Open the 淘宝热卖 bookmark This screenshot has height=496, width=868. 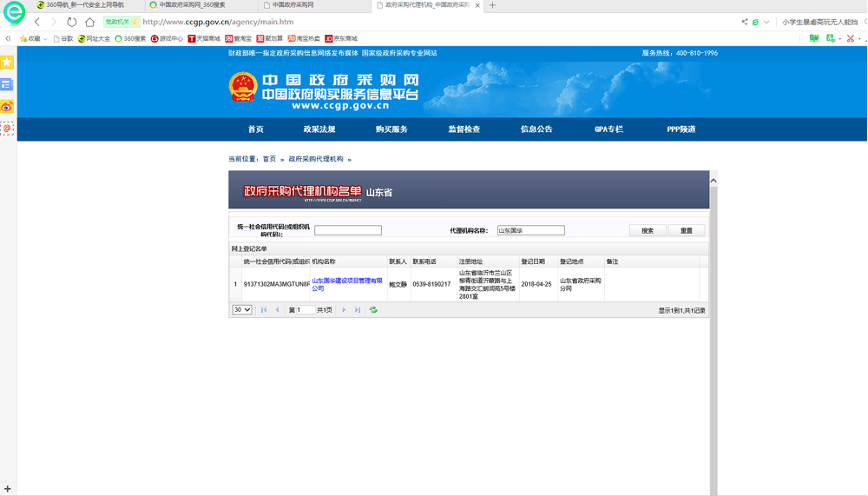[x=304, y=38]
